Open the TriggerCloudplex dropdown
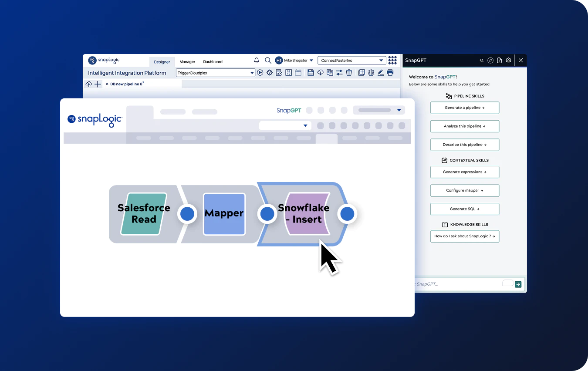 (216, 73)
